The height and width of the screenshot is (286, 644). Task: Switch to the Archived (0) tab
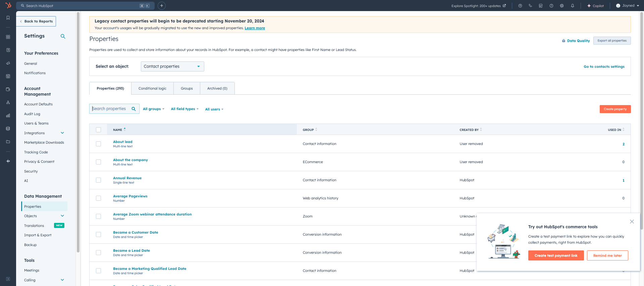(x=217, y=88)
